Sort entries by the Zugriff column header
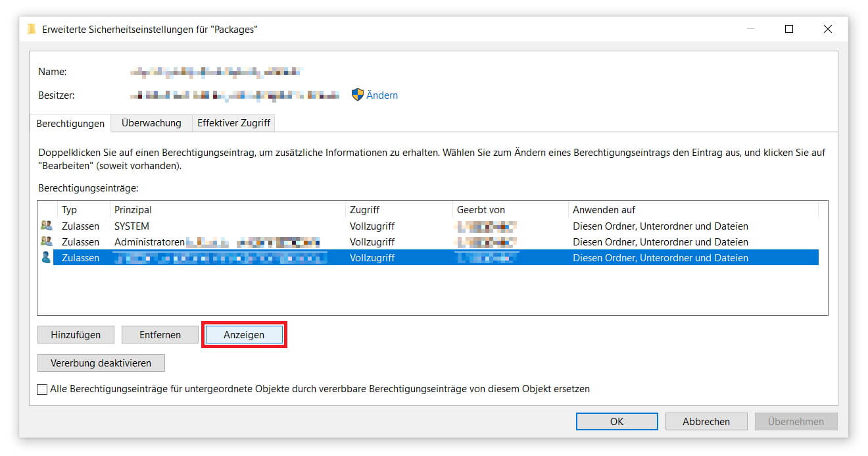The image size is (868, 456). pyautogui.click(x=362, y=209)
